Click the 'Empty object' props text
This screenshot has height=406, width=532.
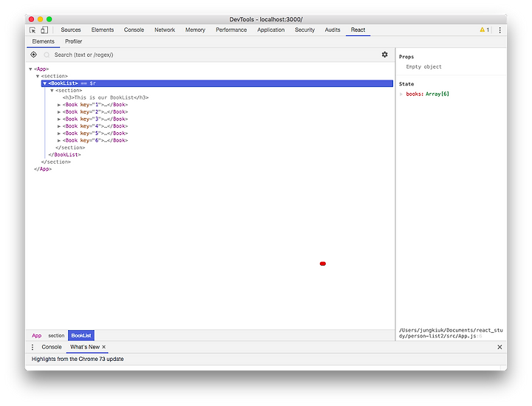[x=424, y=66]
